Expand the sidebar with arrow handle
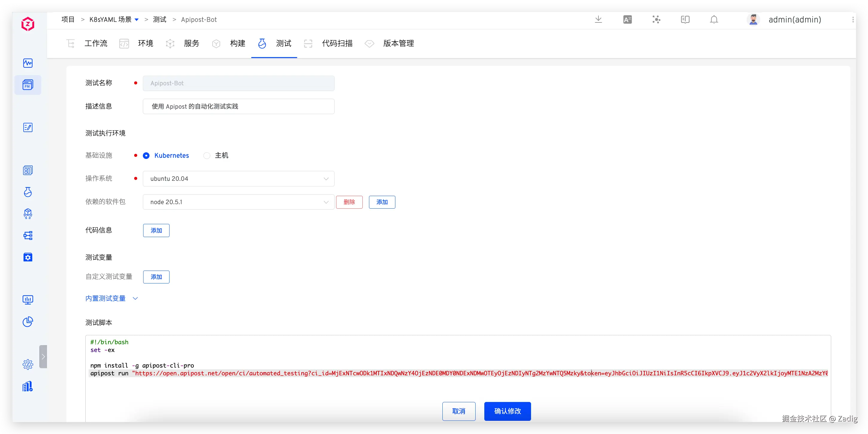The image size is (868, 434). [x=43, y=356]
